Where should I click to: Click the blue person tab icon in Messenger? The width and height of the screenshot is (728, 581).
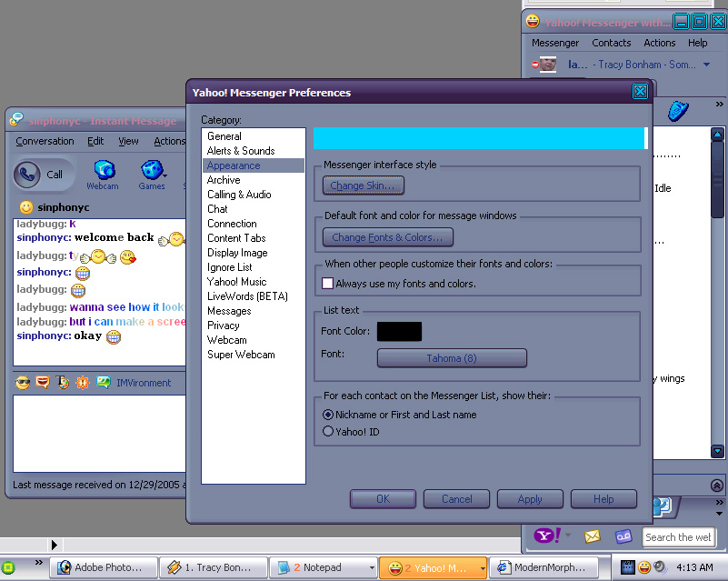[663, 506]
